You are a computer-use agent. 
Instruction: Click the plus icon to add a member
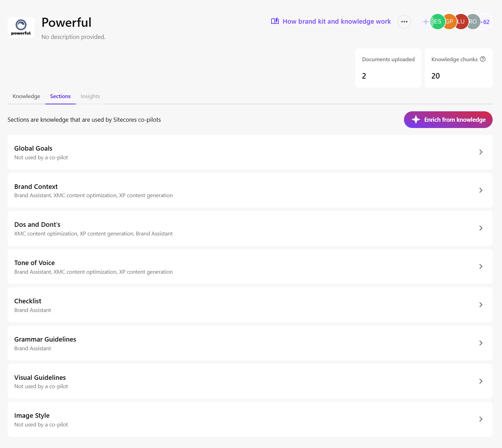[x=426, y=22]
